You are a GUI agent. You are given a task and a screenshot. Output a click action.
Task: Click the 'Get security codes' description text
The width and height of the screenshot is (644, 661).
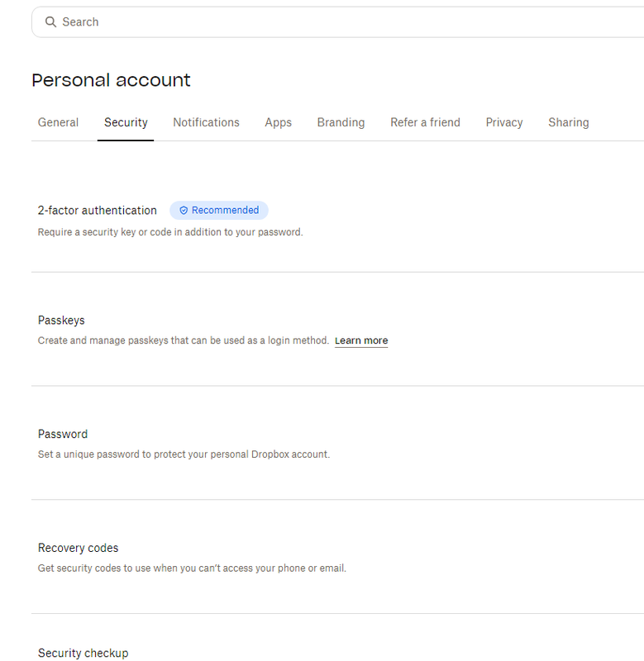[x=192, y=568]
